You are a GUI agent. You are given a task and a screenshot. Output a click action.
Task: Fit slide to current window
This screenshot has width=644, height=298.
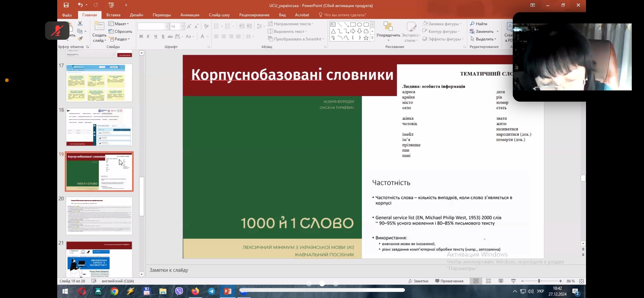tap(581, 281)
